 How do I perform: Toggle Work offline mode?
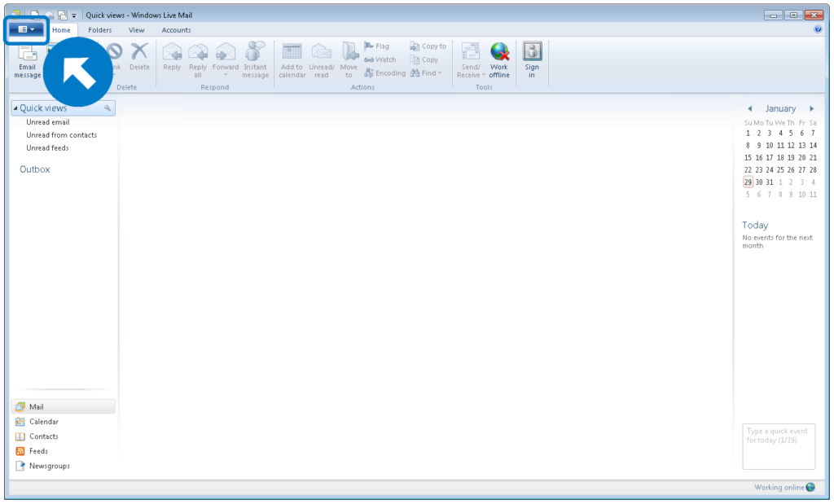[x=498, y=61]
